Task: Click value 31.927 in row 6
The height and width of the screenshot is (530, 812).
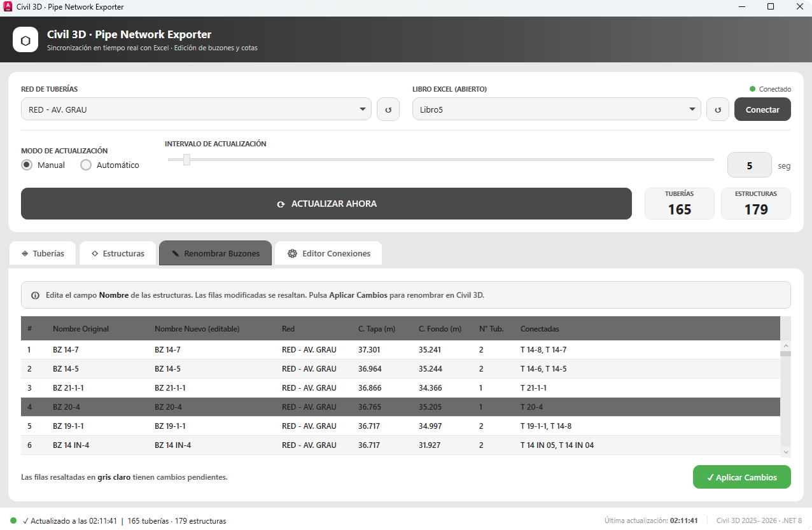Action: pyautogui.click(x=430, y=445)
